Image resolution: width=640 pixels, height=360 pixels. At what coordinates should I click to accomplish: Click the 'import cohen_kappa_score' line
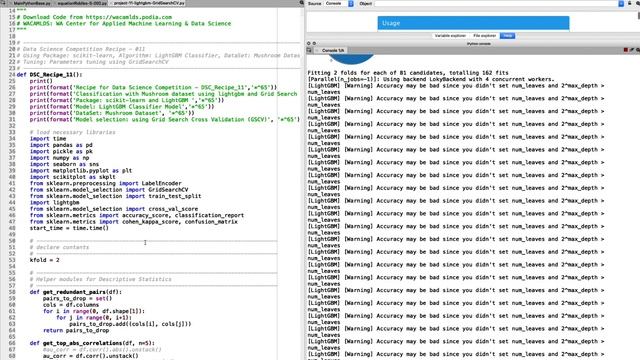pyautogui.click(x=133, y=222)
